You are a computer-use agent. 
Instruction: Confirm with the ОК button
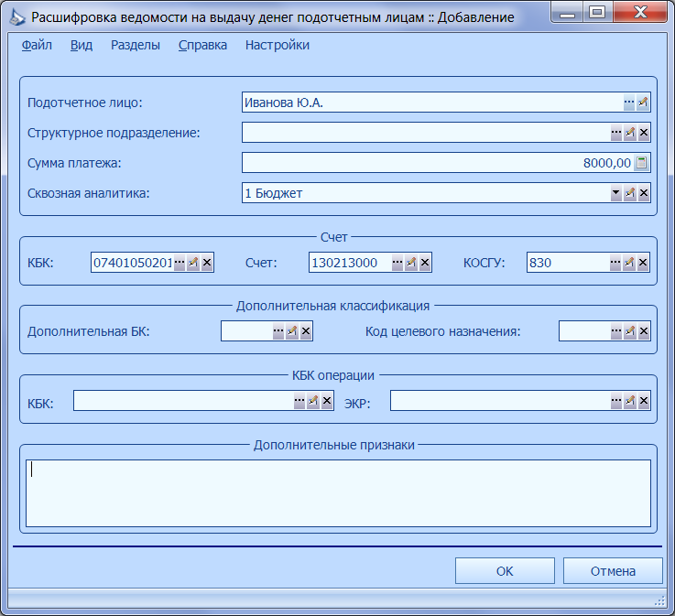(505, 571)
